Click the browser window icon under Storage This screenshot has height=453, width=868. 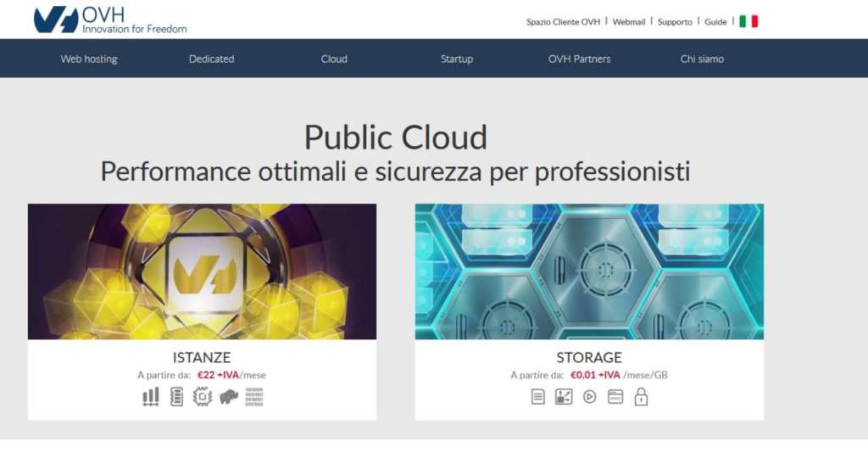(x=615, y=397)
